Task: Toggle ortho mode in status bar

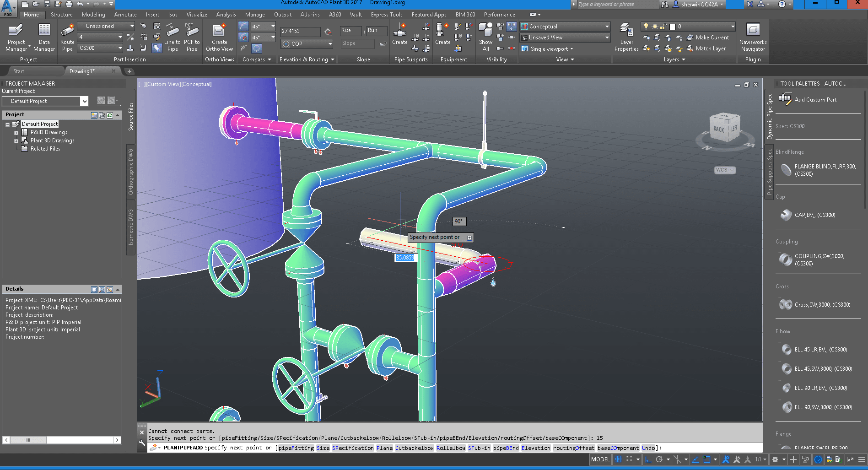Action: [648, 459]
